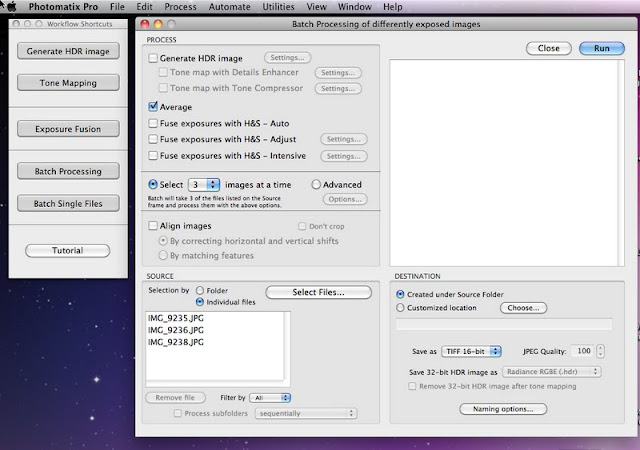Open the Filter by dropdown

tap(270, 398)
